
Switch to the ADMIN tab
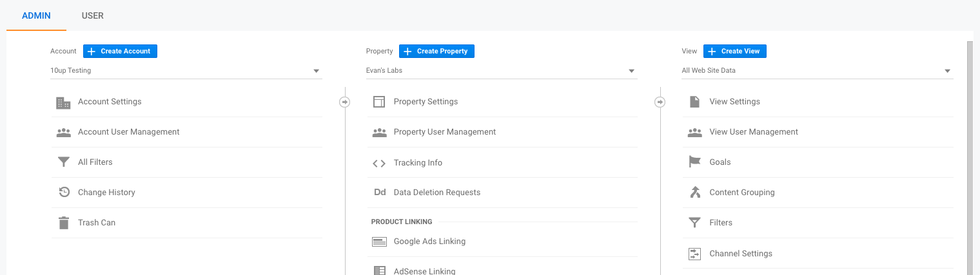point(36,15)
